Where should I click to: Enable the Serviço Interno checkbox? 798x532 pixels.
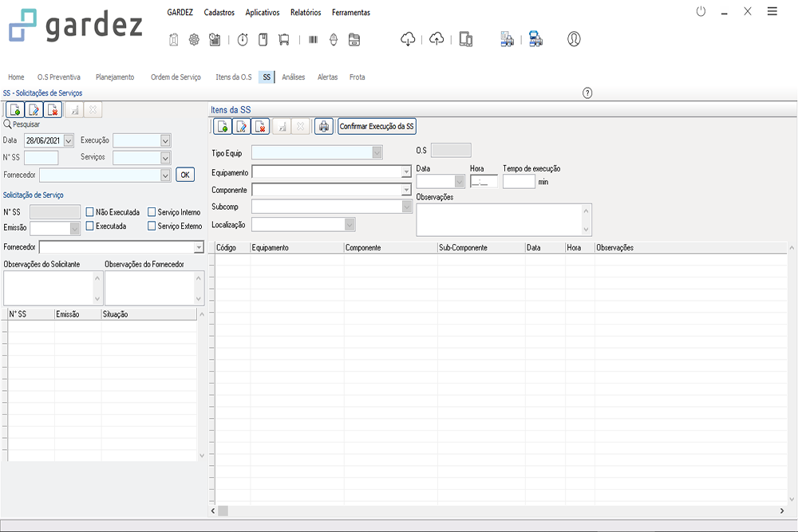click(152, 212)
